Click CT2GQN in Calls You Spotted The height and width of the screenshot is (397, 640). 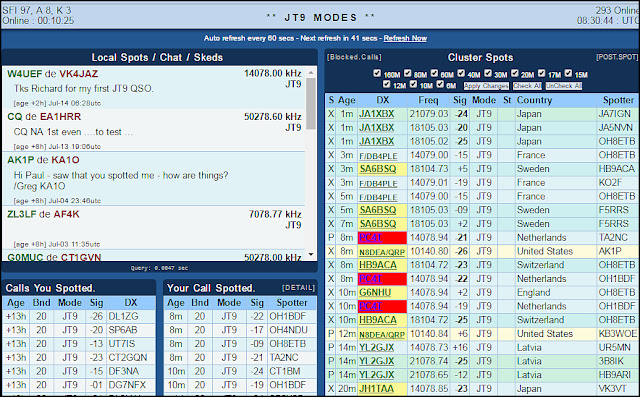[127, 358]
